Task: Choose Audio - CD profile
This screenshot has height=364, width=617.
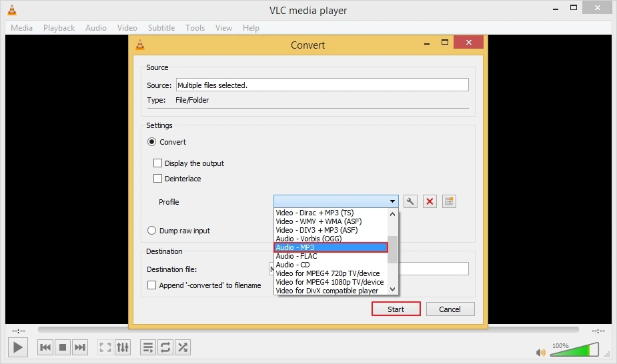Action: coord(331,265)
